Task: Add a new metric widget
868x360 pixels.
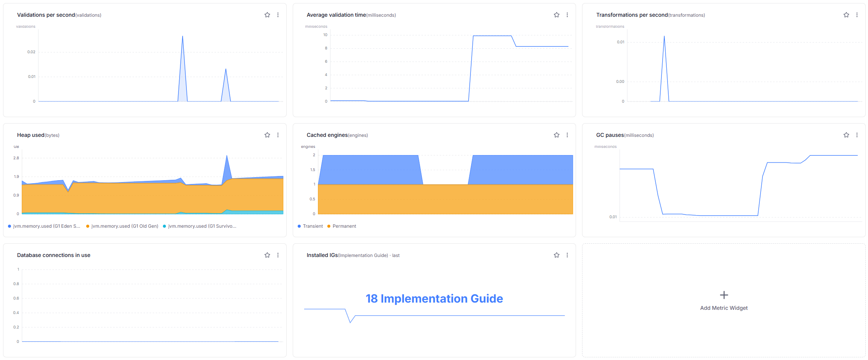Action: pos(724,300)
